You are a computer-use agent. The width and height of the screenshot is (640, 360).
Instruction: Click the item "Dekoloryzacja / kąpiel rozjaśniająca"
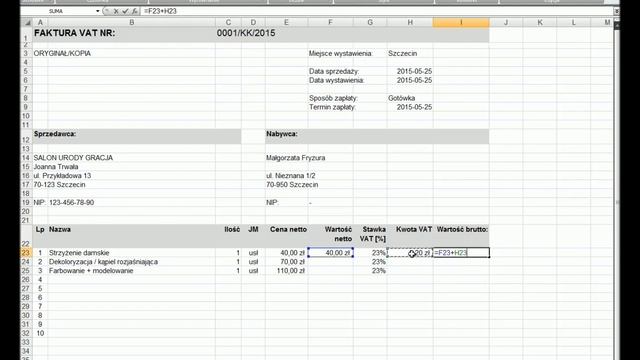[103, 262]
